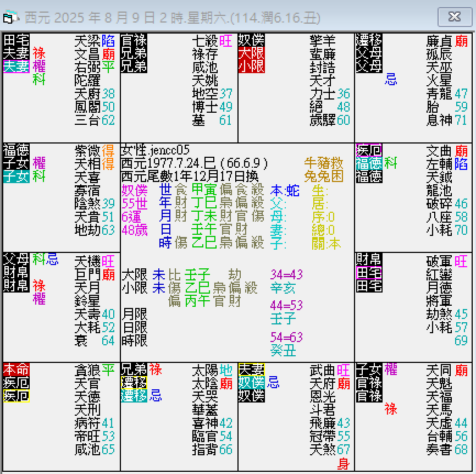Click the green '甲寅' pillar
The image size is (476, 474).
(204, 190)
